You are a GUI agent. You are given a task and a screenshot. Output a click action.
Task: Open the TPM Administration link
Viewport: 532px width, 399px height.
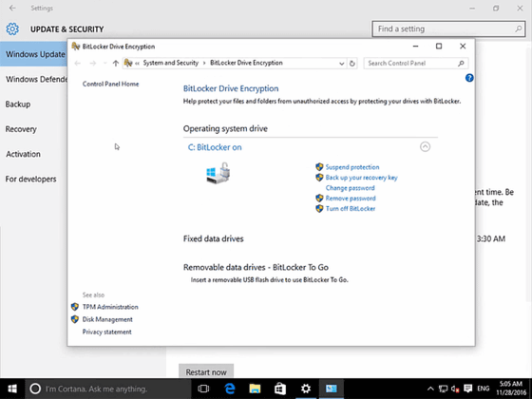click(x=110, y=307)
